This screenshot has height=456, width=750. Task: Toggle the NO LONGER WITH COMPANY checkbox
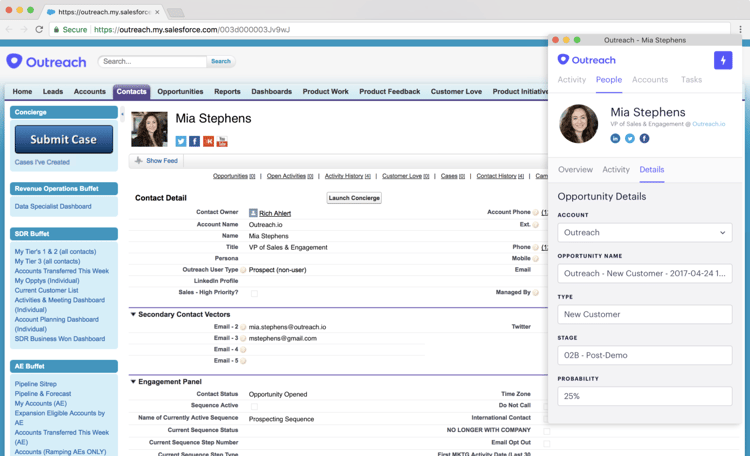(x=546, y=431)
